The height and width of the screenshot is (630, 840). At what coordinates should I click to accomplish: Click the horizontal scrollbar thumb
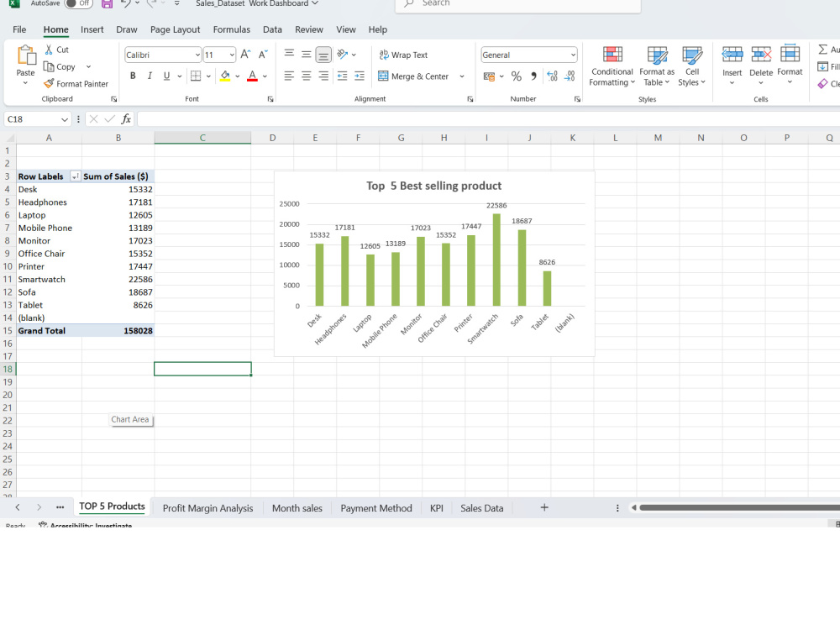[739, 507]
